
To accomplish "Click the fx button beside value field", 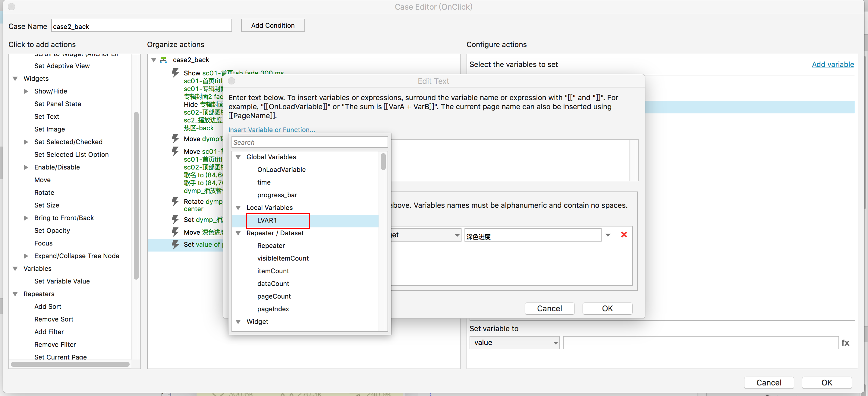I will [x=845, y=343].
